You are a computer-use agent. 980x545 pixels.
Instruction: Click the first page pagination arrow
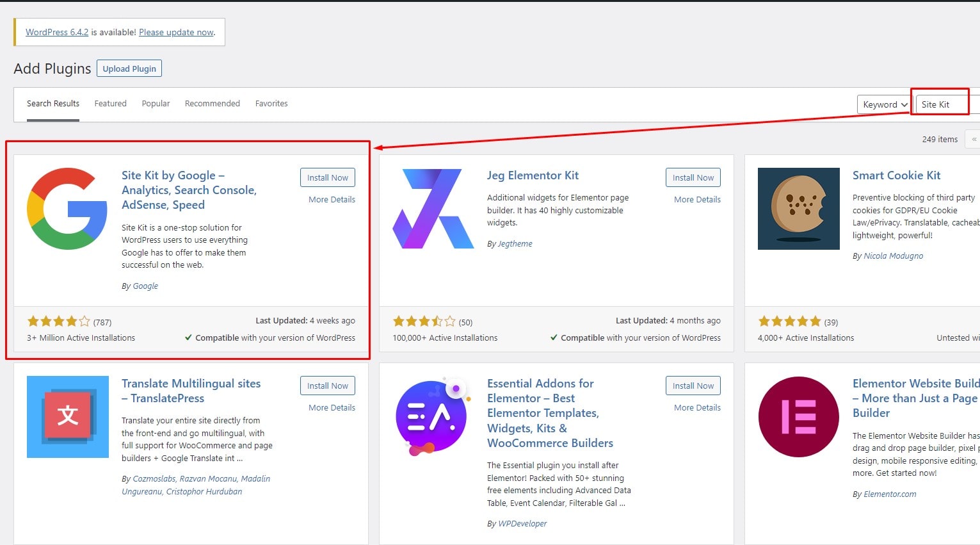coord(974,139)
